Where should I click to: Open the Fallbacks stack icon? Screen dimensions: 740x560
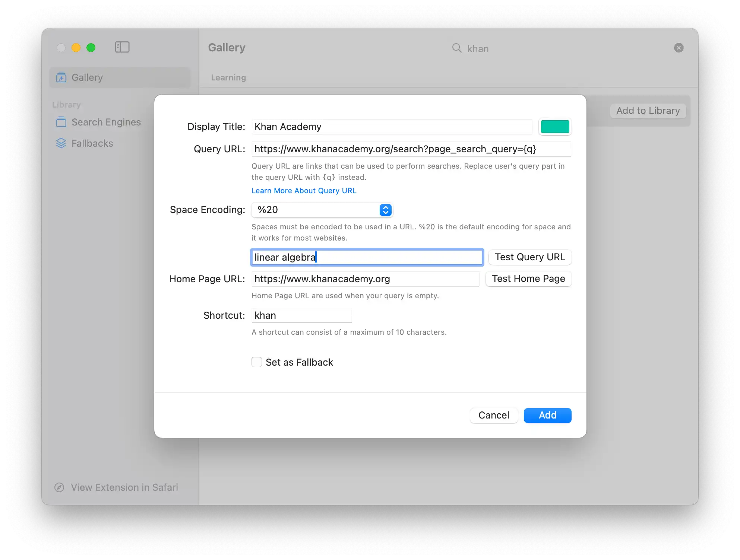click(x=61, y=143)
